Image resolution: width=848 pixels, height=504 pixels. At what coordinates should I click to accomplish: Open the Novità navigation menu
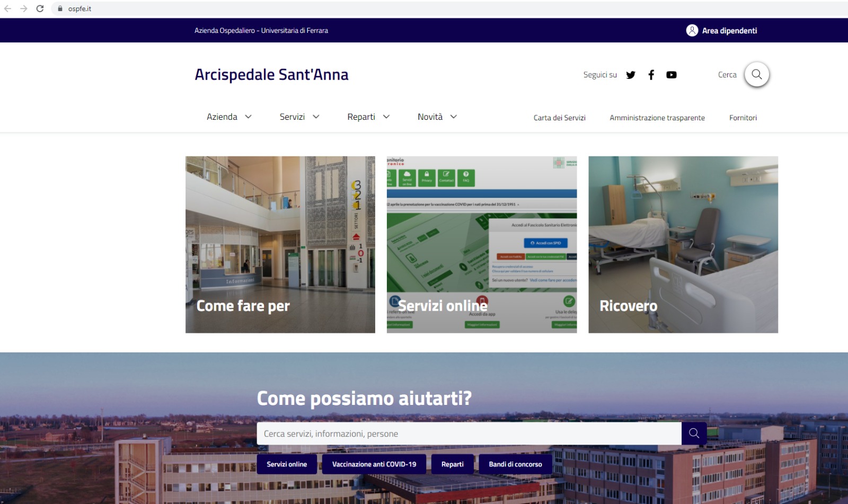pyautogui.click(x=437, y=117)
